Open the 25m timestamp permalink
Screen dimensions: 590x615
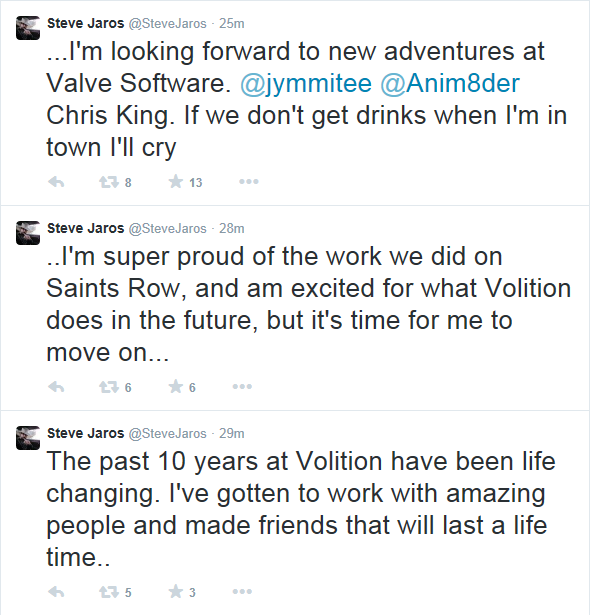pyautogui.click(x=231, y=24)
